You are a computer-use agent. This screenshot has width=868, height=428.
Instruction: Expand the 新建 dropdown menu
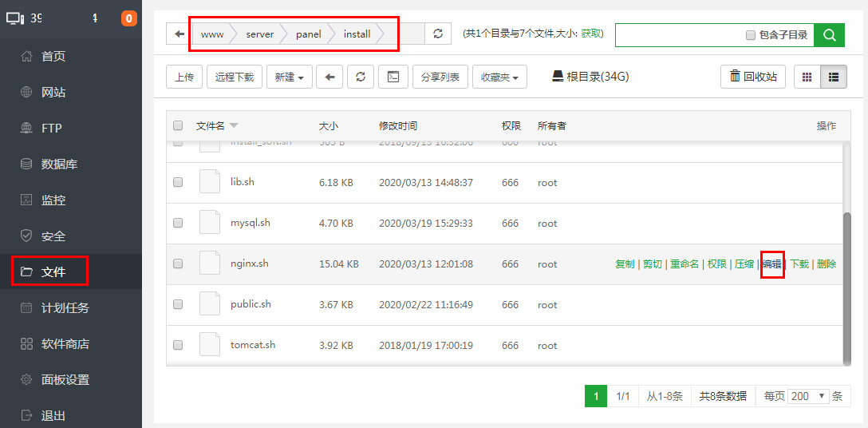[289, 77]
